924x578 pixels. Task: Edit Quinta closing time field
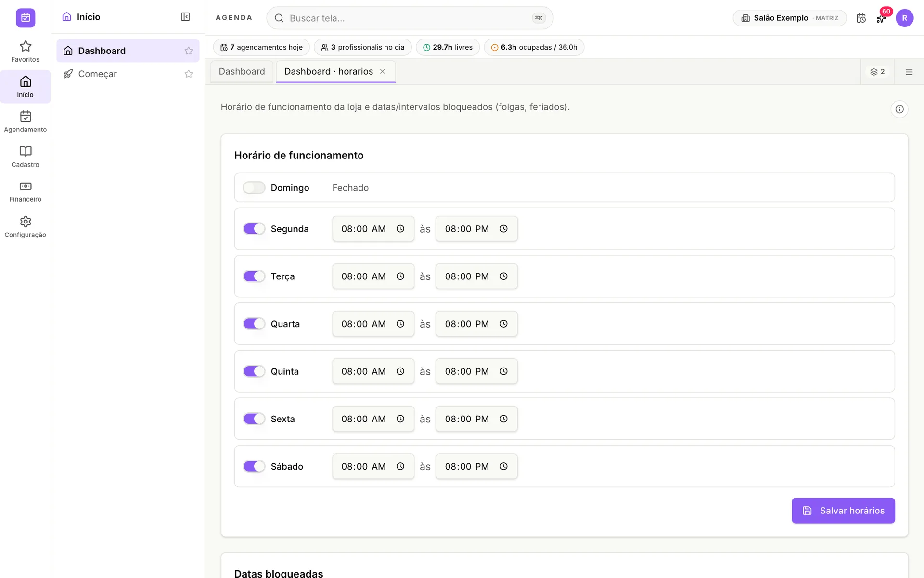coord(476,371)
